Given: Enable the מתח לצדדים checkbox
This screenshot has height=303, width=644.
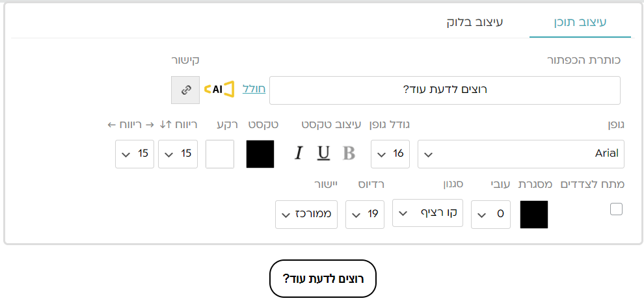Looking at the screenshot, I should coord(616,209).
